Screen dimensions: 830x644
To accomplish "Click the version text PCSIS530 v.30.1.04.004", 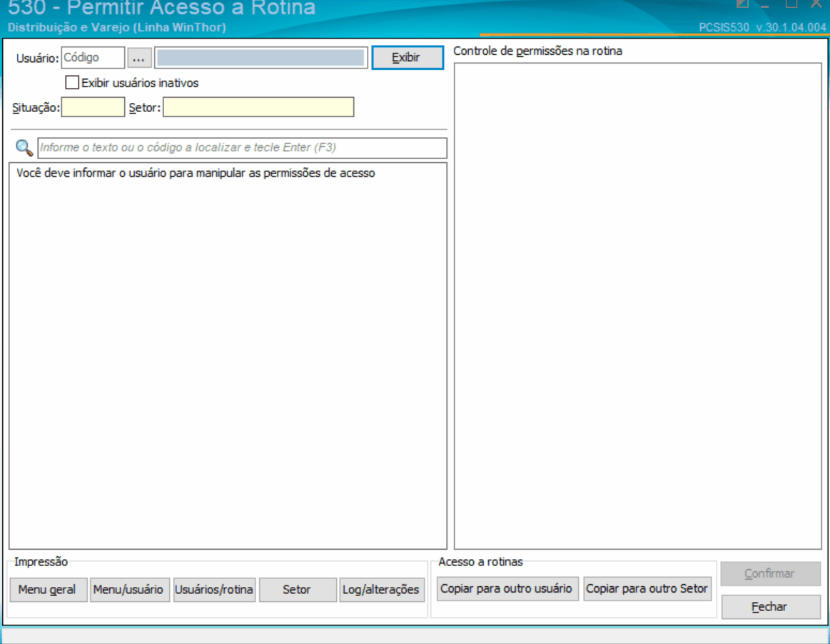I will (761, 28).
